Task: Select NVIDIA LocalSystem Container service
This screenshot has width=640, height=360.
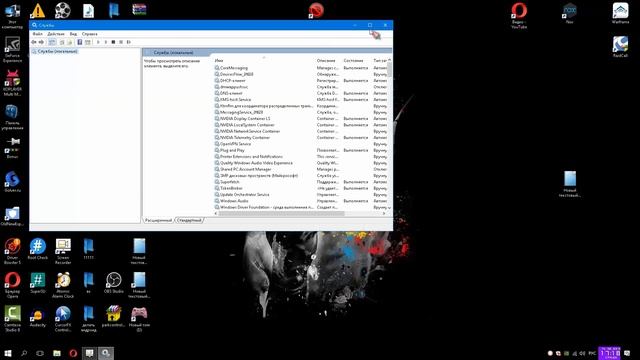Action: click(x=301, y=125)
